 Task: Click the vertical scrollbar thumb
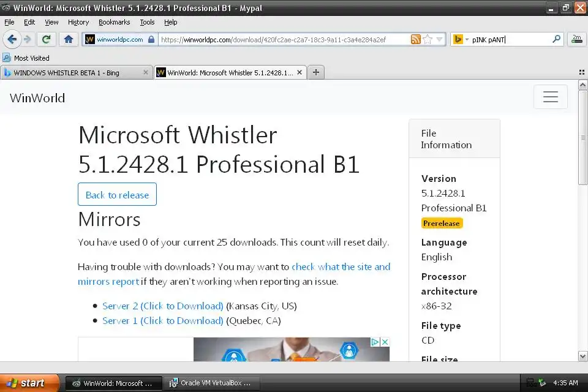tap(582, 138)
